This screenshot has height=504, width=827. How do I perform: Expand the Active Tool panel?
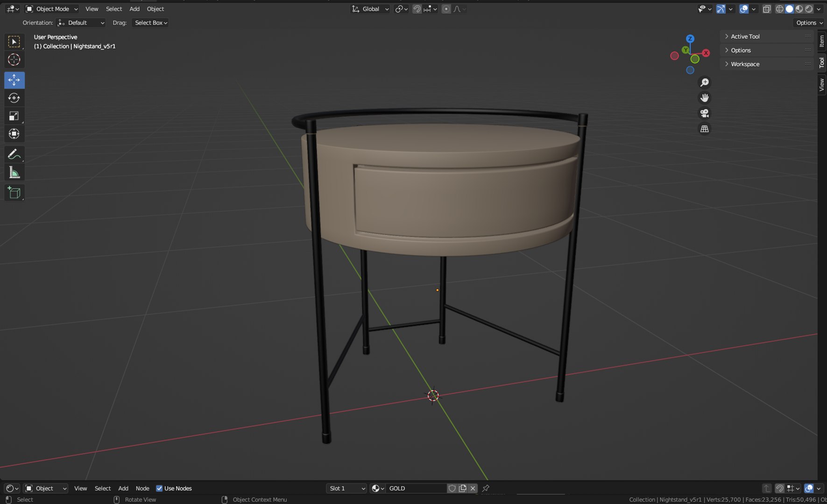click(x=767, y=36)
